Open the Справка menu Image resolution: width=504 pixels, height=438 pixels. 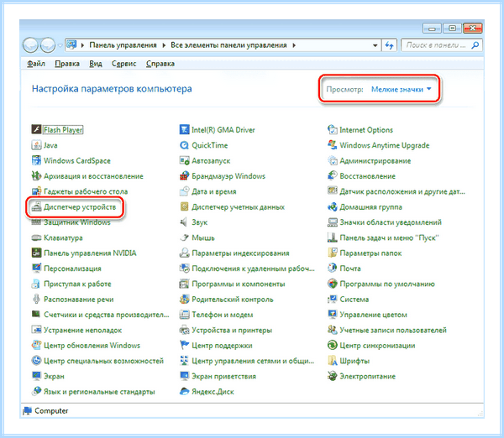point(160,64)
